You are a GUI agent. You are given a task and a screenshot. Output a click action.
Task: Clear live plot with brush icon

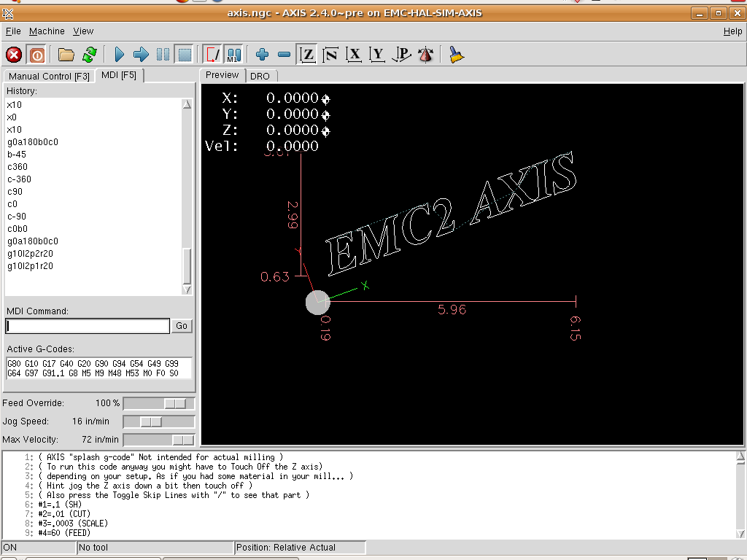pyautogui.click(x=456, y=55)
